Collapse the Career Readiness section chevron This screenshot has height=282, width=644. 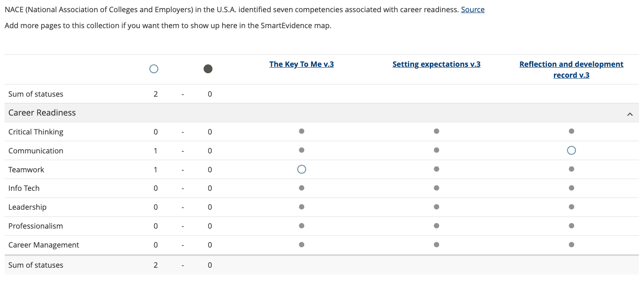coord(630,114)
